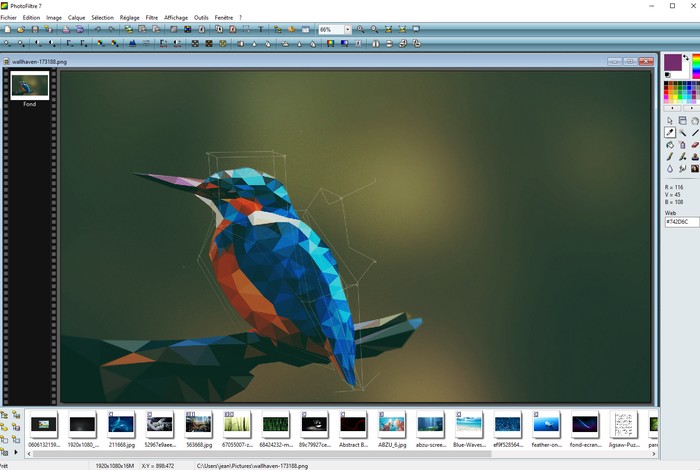Select the Magic Wand tool
Image resolution: width=700 pixels, height=470 pixels.
[682, 132]
